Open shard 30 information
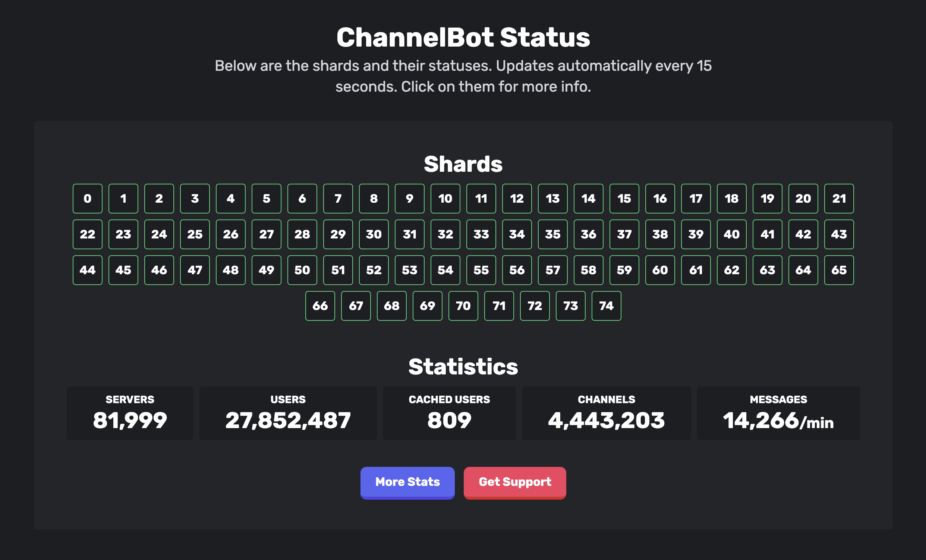Screen dimensions: 926x560 pyautogui.click(x=374, y=234)
